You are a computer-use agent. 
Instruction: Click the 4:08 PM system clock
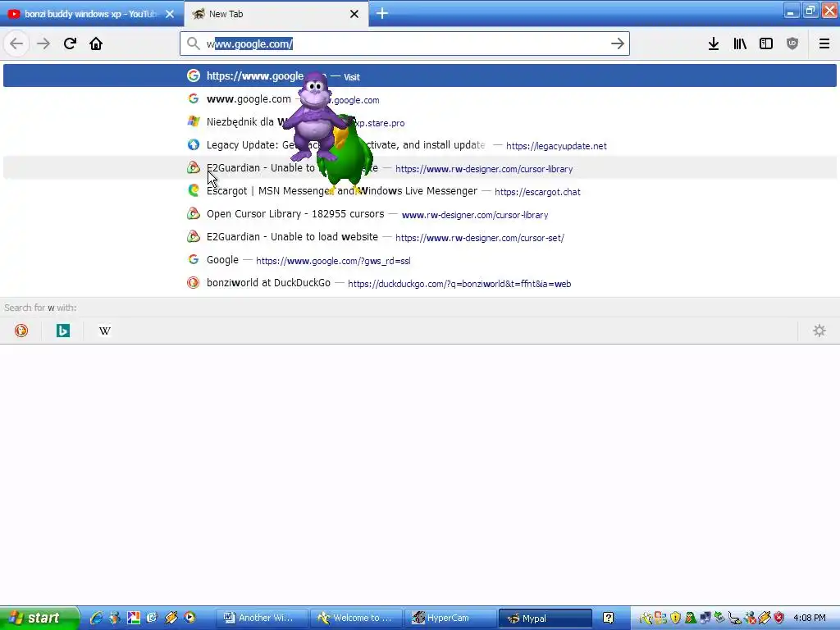point(810,618)
